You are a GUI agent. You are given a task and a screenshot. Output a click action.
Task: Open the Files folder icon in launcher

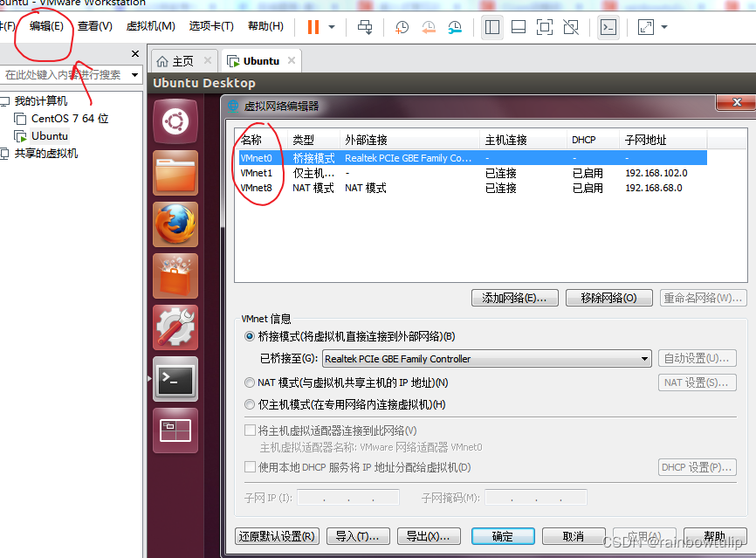pyautogui.click(x=175, y=173)
